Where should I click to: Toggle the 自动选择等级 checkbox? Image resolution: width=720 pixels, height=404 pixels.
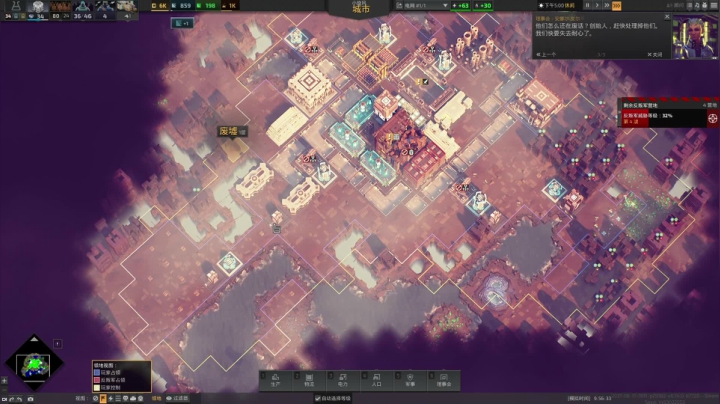(317, 398)
